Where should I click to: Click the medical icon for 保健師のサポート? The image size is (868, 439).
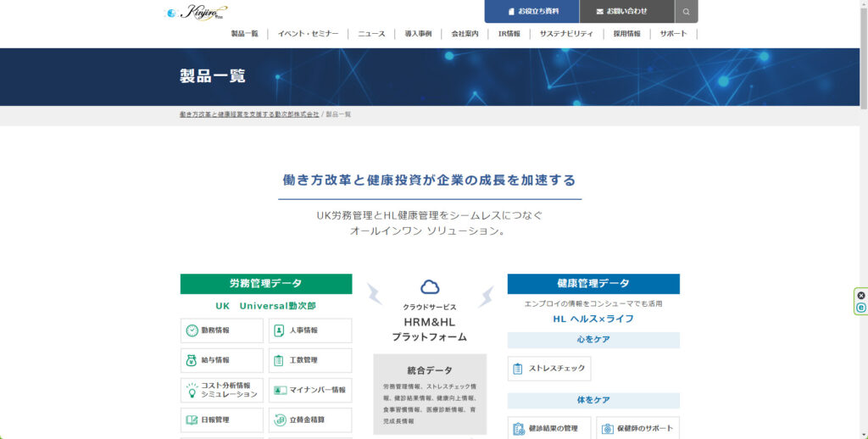(607, 429)
